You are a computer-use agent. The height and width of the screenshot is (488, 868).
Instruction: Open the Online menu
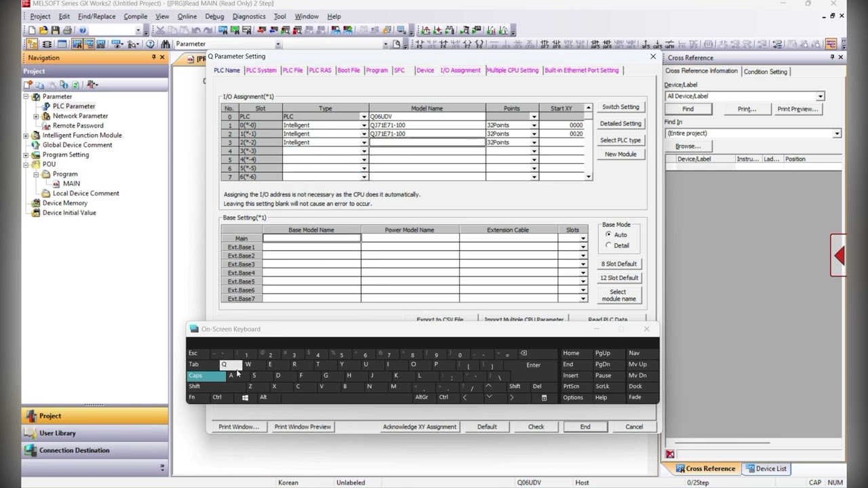[187, 16]
